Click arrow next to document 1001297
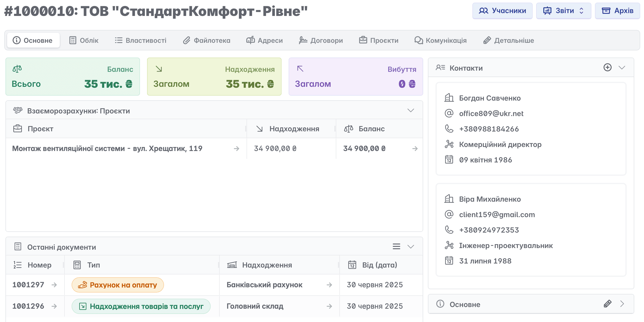This screenshot has width=644, height=322. point(54,285)
